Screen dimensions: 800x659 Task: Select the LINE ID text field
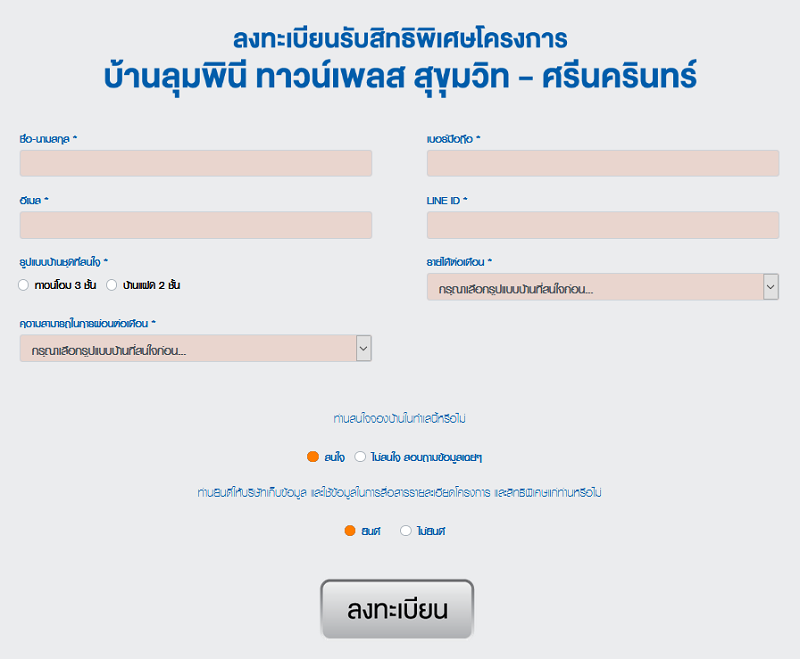(603, 225)
